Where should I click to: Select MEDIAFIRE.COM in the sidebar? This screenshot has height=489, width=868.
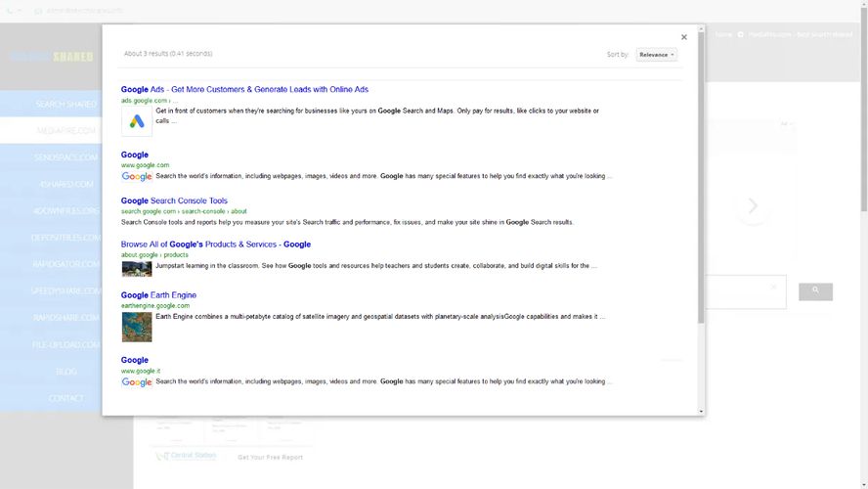click(x=66, y=130)
